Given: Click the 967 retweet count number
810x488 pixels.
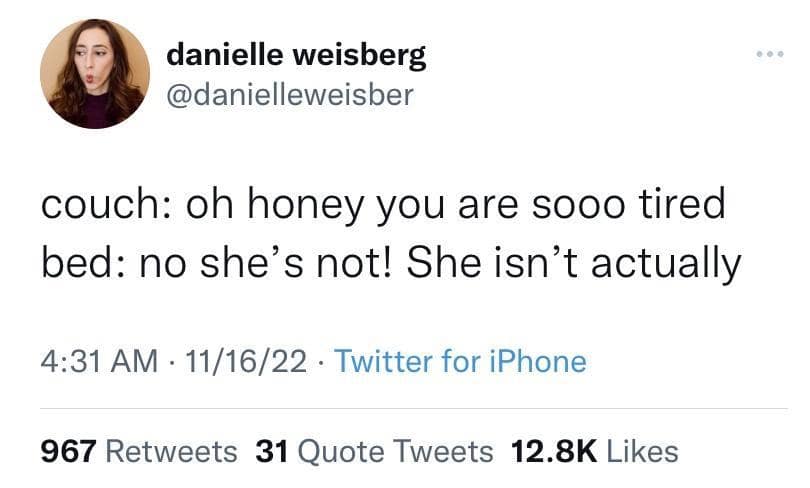Looking at the screenshot, I should pos(68,451).
